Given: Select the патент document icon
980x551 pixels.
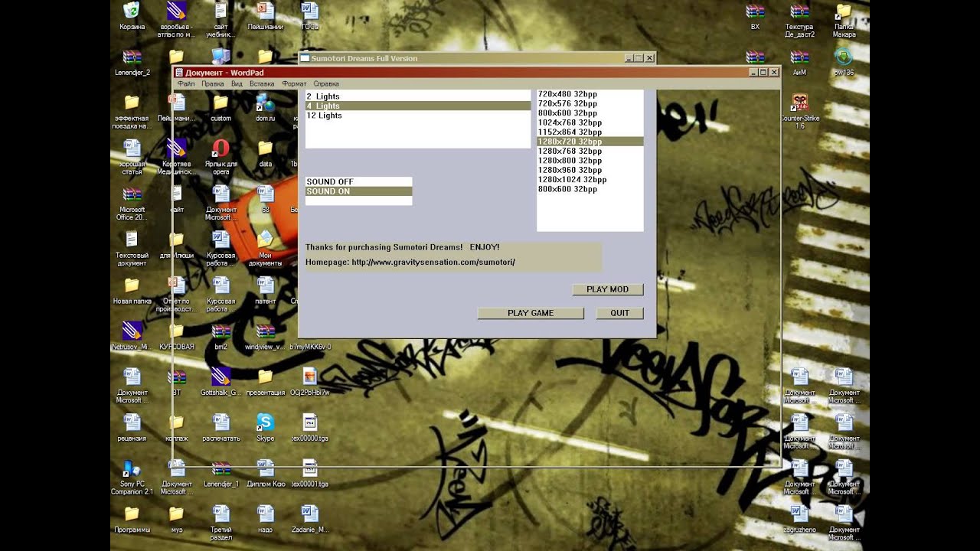Looking at the screenshot, I should (x=265, y=285).
